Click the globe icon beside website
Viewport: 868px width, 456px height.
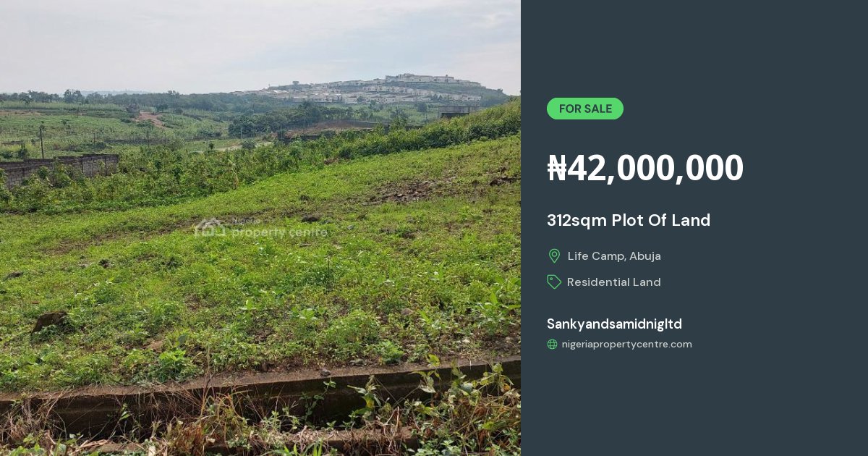tap(552, 345)
